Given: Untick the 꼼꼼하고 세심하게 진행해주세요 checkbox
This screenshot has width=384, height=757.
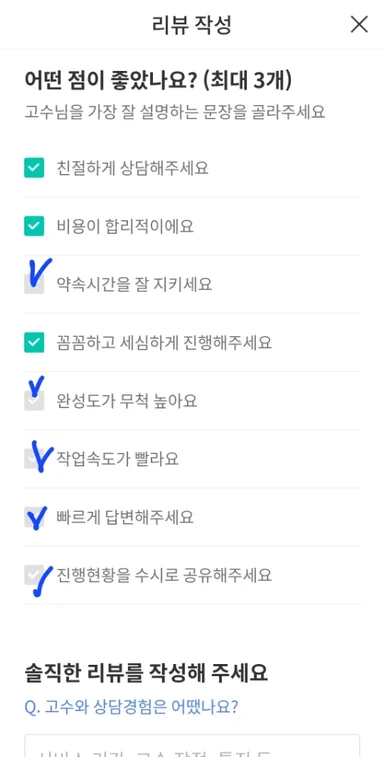Looking at the screenshot, I should 34,342.
